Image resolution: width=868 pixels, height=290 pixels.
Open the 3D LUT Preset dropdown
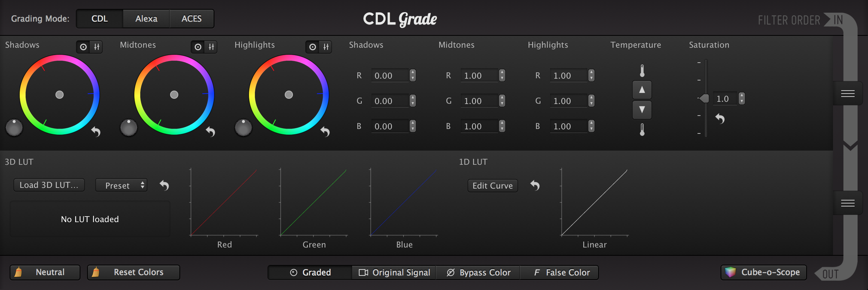tap(121, 185)
